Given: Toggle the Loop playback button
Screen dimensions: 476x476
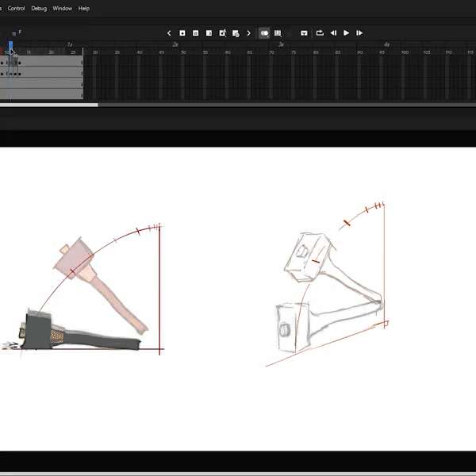Looking at the screenshot, I should coord(320,33).
